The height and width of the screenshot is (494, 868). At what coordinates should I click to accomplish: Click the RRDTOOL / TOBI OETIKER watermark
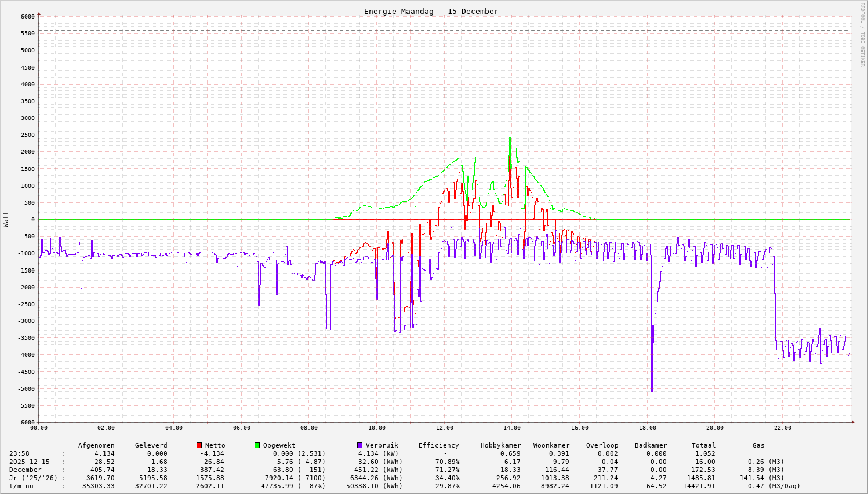(x=862, y=35)
